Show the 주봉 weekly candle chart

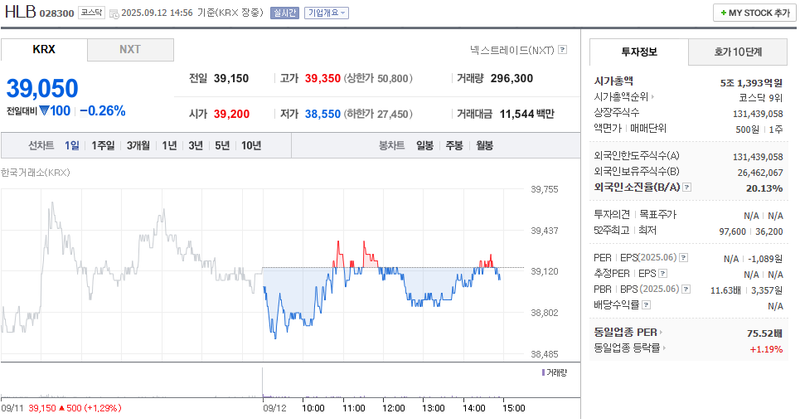click(x=454, y=145)
